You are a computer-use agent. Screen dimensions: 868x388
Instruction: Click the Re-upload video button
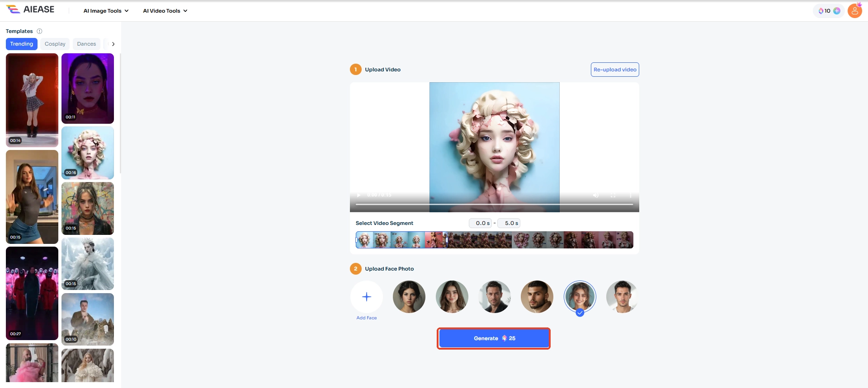coord(615,70)
